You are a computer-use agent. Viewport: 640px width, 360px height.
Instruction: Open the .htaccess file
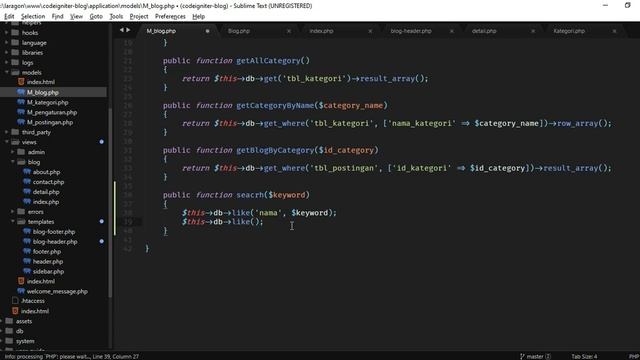pos(33,301)
